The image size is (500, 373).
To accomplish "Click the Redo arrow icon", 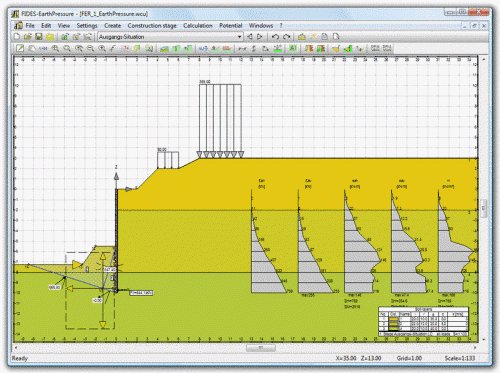I will 287,37.
